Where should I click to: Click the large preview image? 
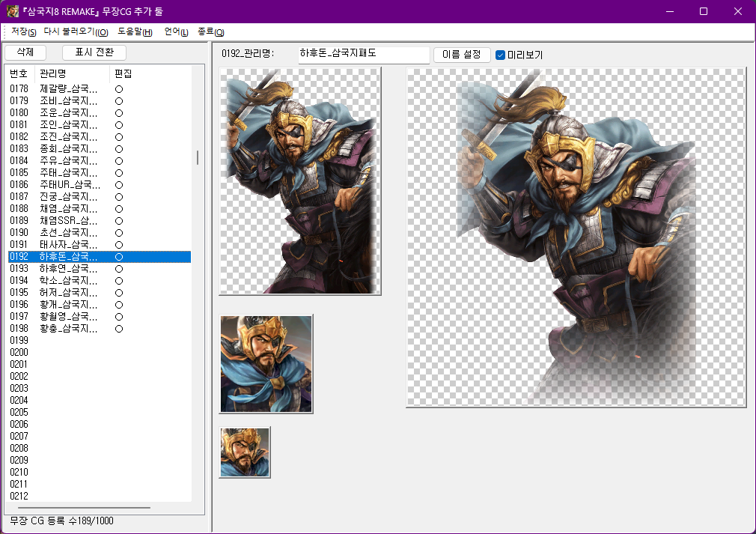click(x=576, y=237)
